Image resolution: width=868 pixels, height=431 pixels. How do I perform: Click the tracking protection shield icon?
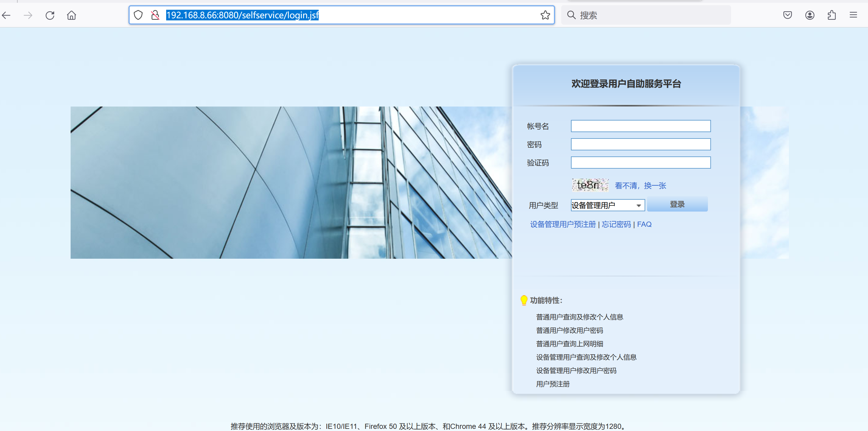tap(138, 15)
